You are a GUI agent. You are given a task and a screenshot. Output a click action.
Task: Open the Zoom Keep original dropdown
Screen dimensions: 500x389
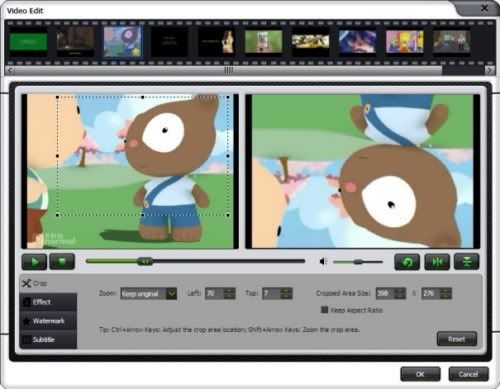coord(149,294)
